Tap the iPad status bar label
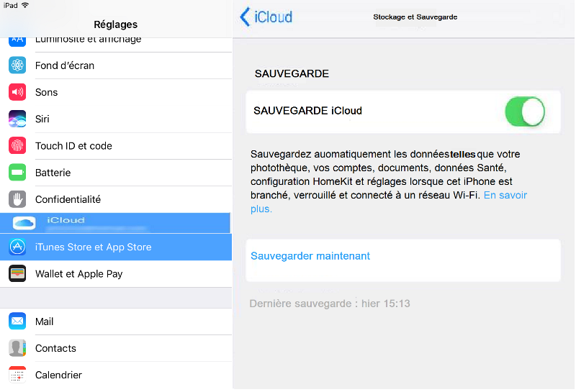Screen dimensions: 576x392 click(11, 6)
